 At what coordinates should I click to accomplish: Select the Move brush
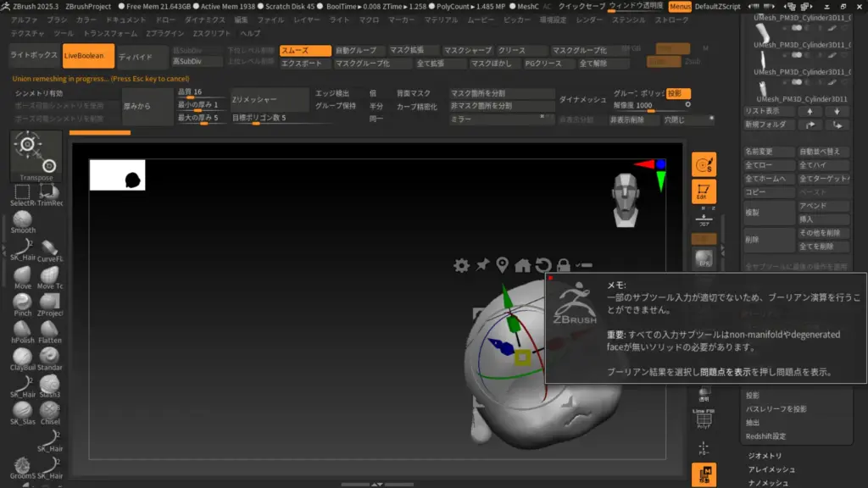coord(23,278)
